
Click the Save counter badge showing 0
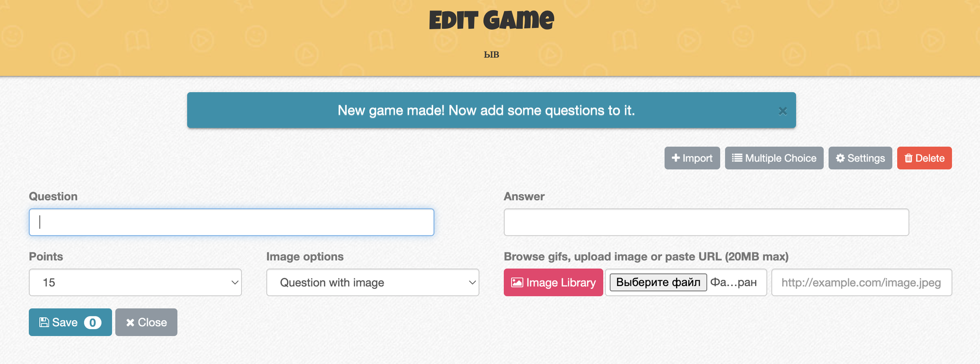[93, 322]
